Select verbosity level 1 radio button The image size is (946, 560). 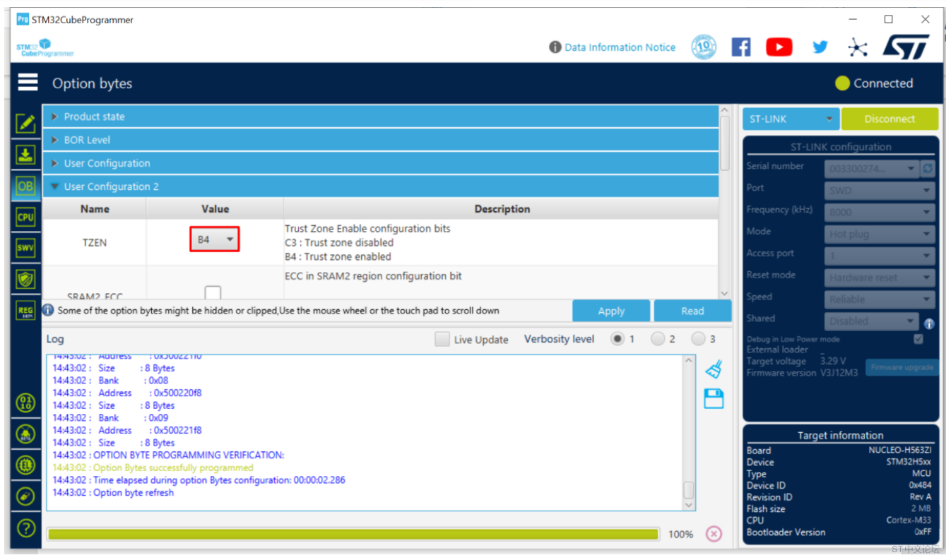[x=617, y=339]
